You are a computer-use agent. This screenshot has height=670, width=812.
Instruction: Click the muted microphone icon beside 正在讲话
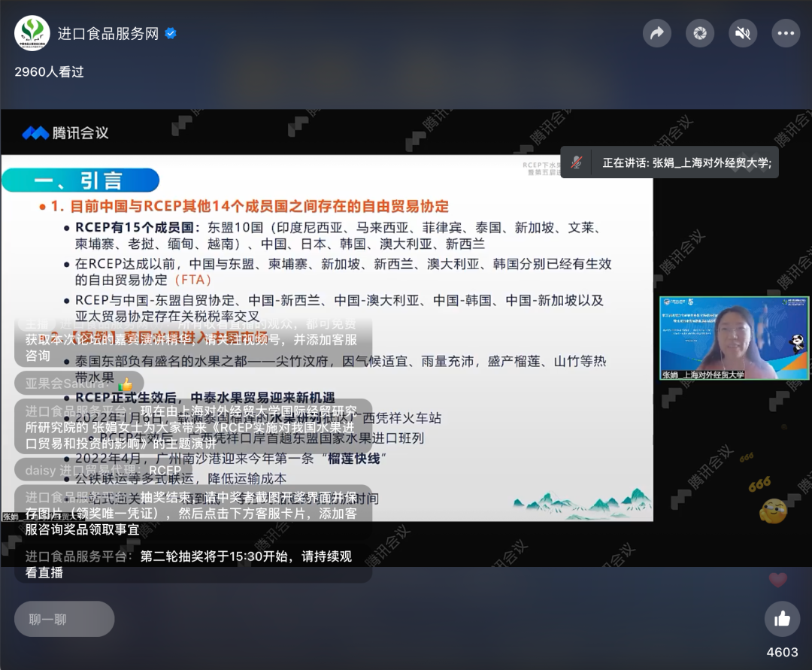(x=577, y=162)
